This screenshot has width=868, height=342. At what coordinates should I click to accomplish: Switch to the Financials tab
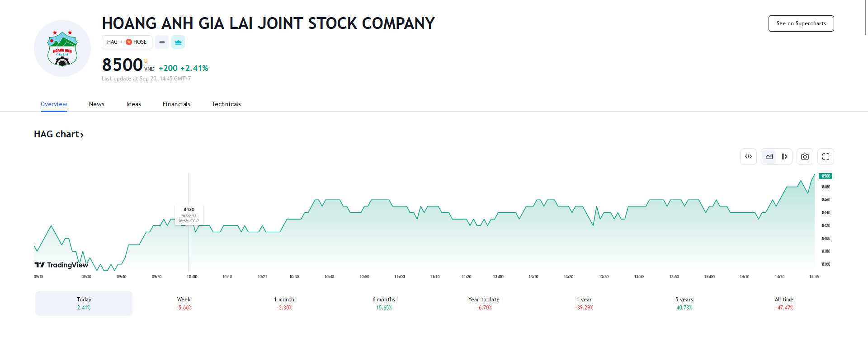(176, 104)
